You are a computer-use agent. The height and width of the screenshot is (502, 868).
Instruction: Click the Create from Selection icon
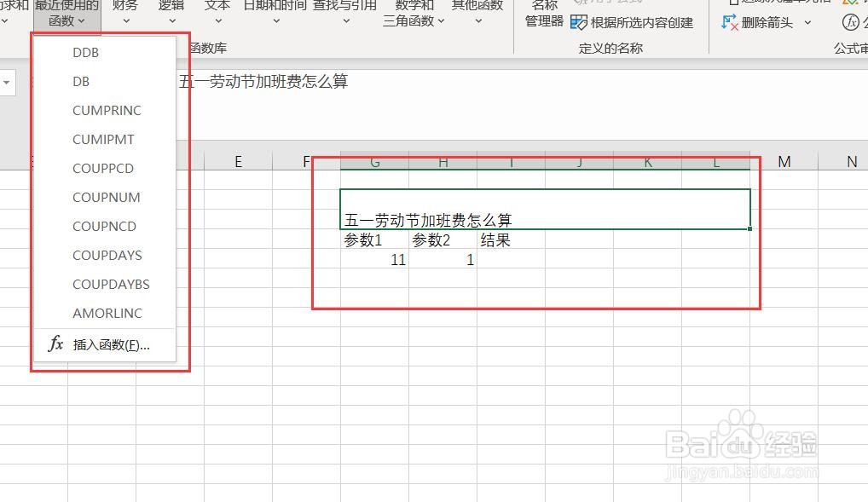pyautogui.click(x=578, y=23)
